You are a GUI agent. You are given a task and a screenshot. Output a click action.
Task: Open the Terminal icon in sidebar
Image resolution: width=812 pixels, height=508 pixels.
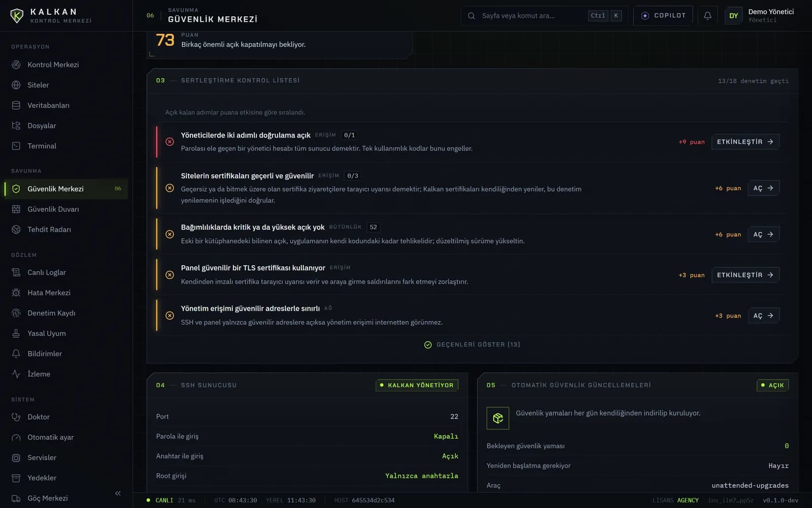coord(16,146)
